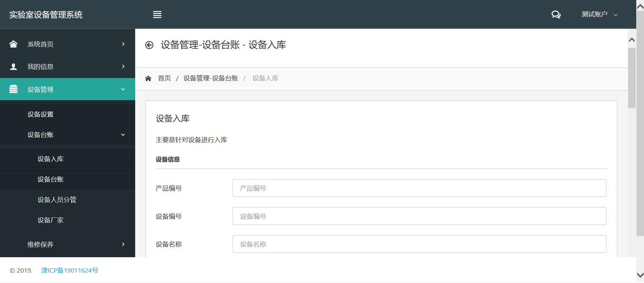Viewport: 644px width, 283px height.
Task: Click the breadcrumb home icon
Action: 148,78
